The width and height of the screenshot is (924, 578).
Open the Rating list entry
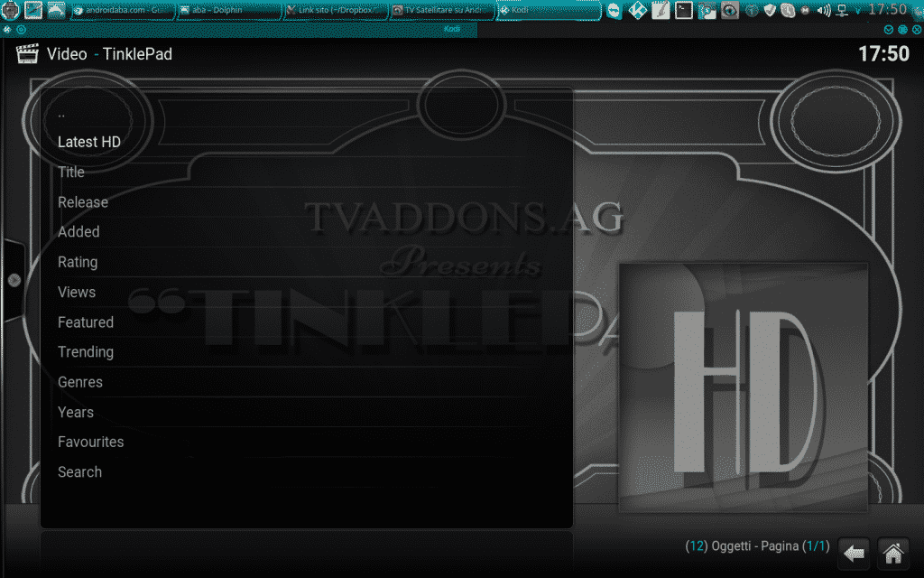click(x=307, y=262)
